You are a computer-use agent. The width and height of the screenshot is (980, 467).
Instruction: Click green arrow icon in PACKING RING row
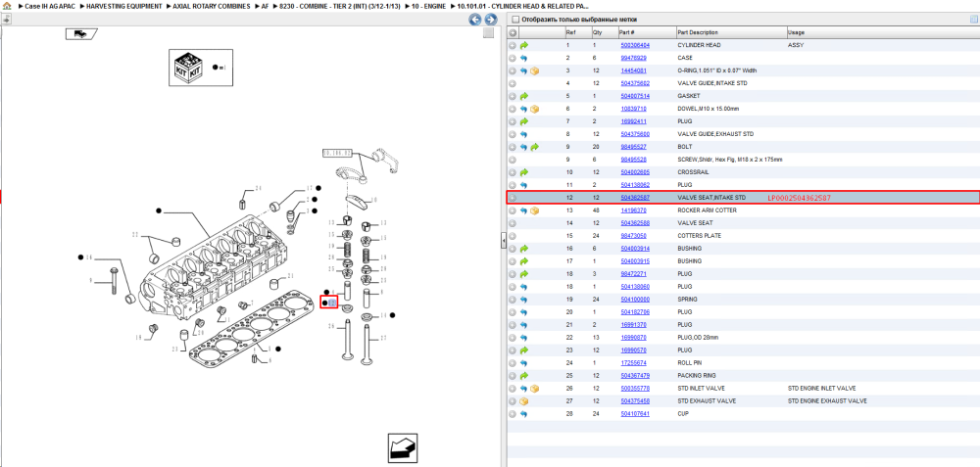pyautogui.click(x=524, y=375)
